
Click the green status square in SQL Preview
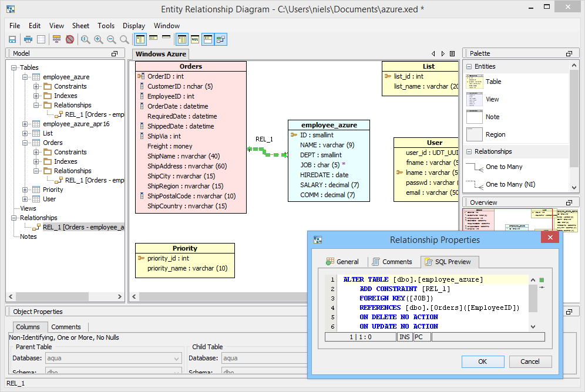542,280
